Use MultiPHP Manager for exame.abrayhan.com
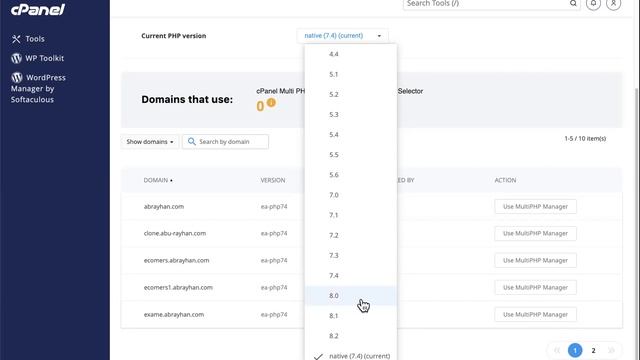Screen dimensions: 640x360 535,314
